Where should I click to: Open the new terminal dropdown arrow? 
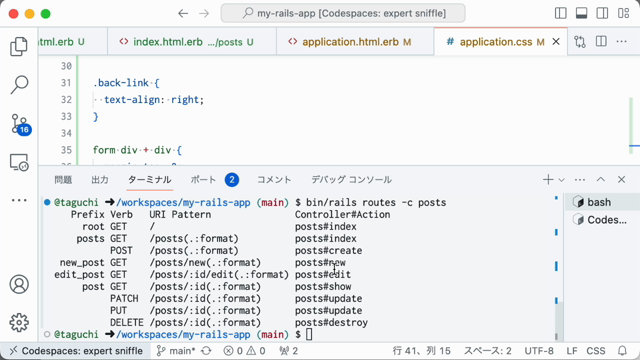coord(562,180)
